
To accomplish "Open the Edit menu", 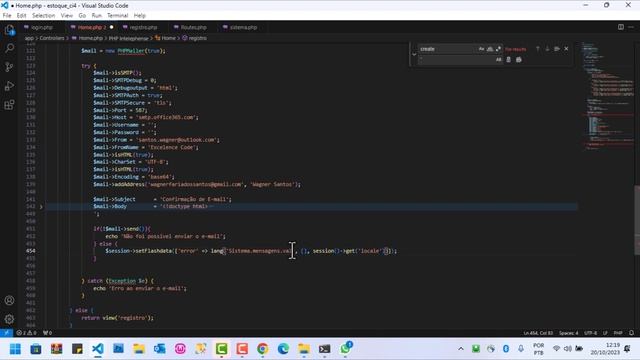I will [21, 16].
